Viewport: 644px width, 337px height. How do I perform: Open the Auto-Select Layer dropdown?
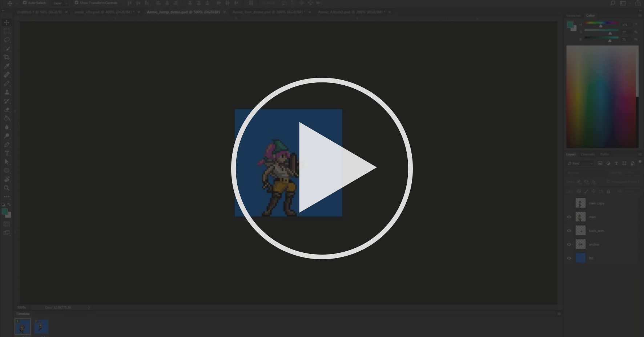60,3
